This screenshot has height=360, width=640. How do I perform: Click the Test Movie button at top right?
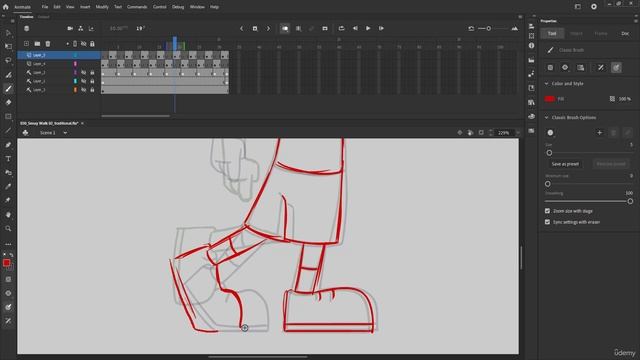click(594, 7)
